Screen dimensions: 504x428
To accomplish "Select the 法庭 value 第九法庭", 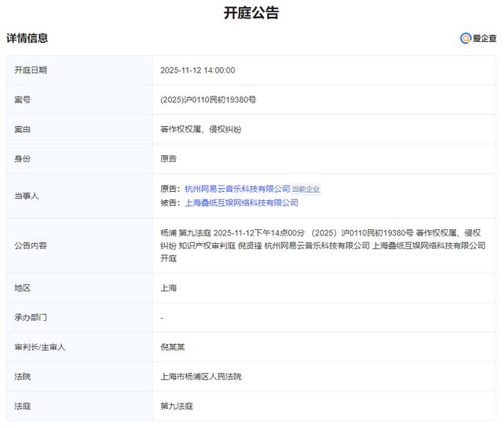I will tap(176, 406).
